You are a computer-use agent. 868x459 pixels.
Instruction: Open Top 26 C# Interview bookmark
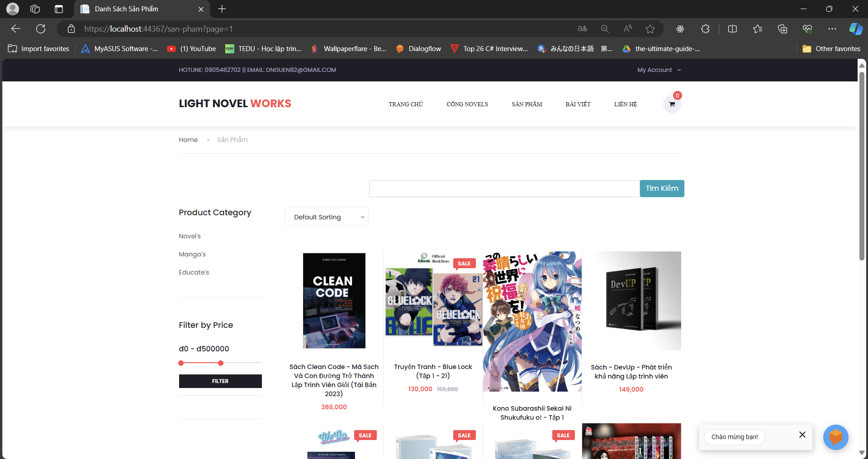[x=489, y=49]
